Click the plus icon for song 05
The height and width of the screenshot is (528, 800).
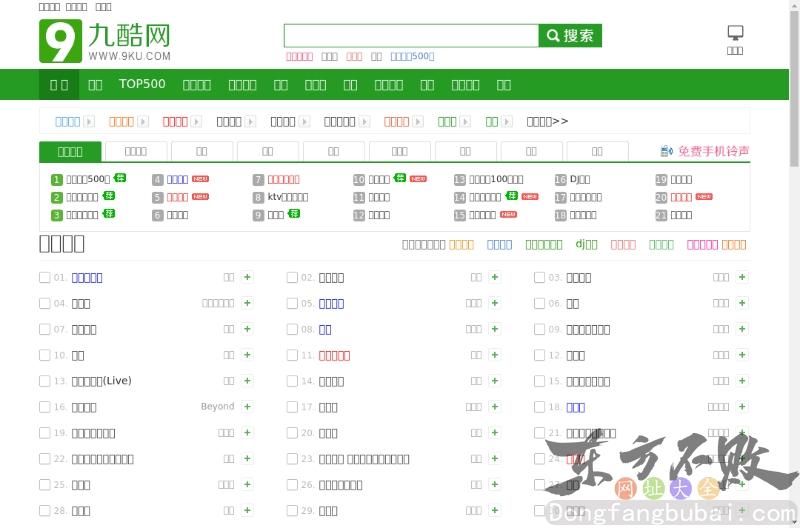coord(494,303)
